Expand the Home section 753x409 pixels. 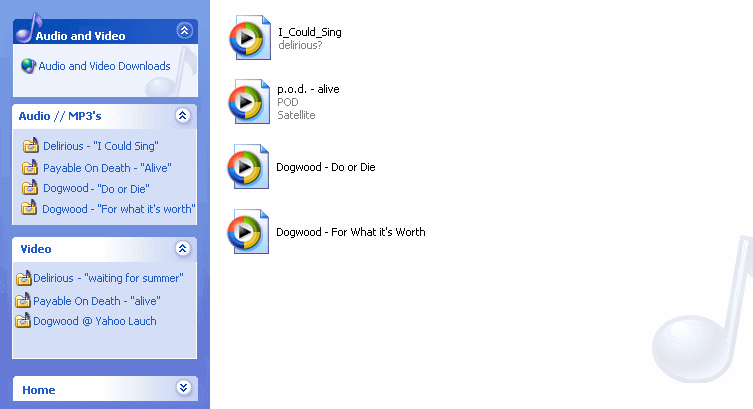tap(183, 387)
